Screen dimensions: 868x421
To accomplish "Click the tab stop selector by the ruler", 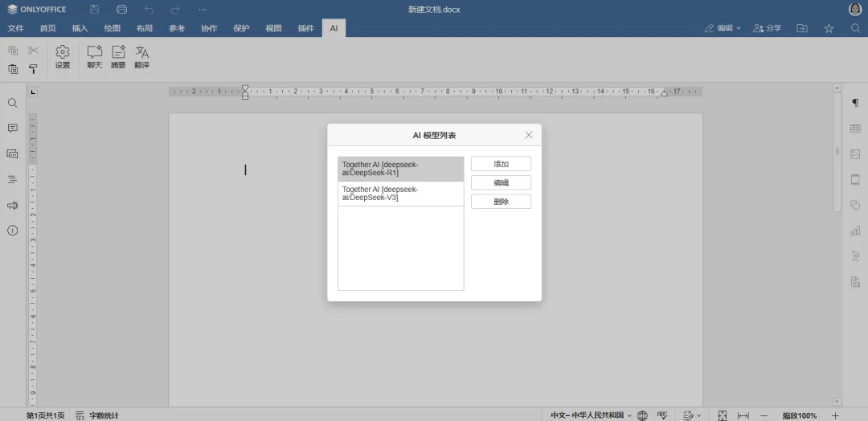I will (x=33, y=92).
